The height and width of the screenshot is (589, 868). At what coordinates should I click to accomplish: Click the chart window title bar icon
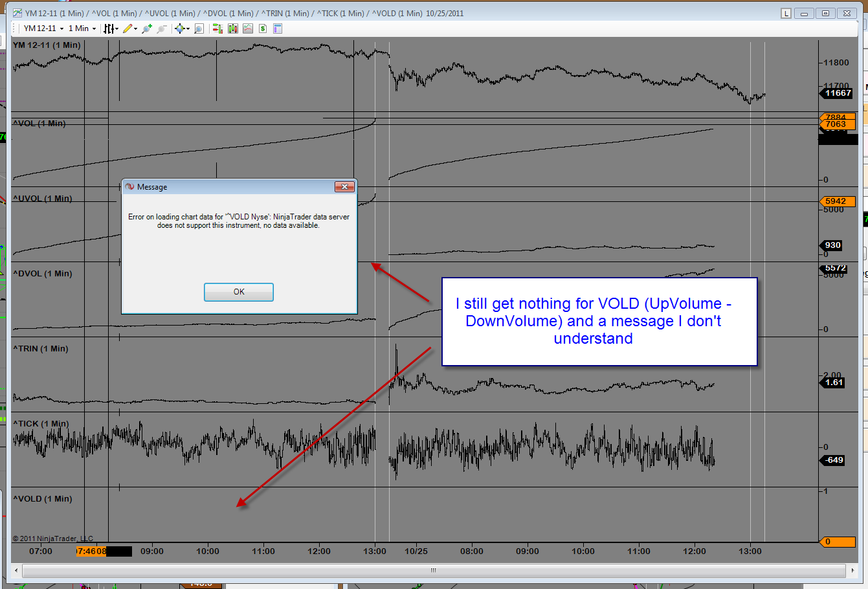[x=17, y=13]
